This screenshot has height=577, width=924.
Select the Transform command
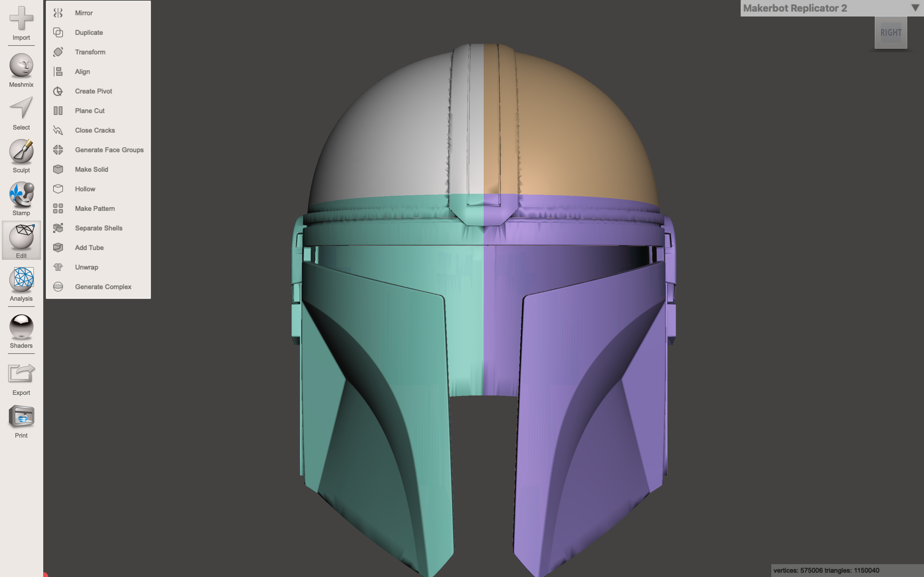[90, 52]
